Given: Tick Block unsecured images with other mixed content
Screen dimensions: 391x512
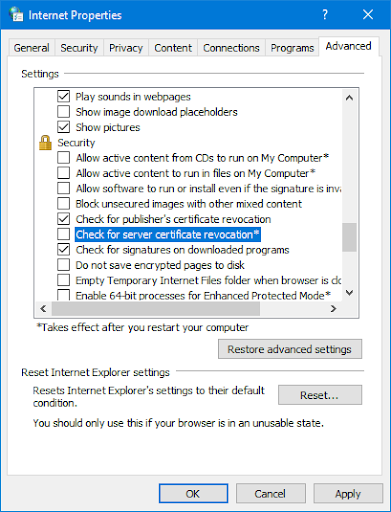Looking at the screenshot, I should click(x=63, y=204).
